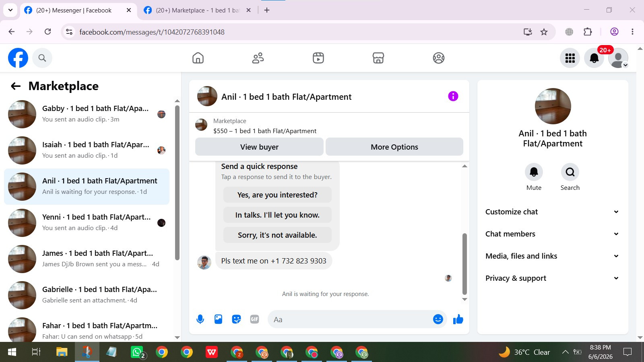Screen dimensions: 644x362
Task: Open the Facebook menu grid icon
Action: (570, 58)
